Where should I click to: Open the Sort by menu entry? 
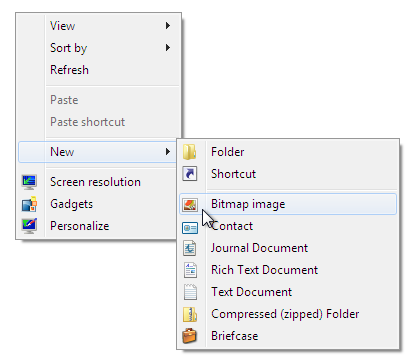point(98,48)
